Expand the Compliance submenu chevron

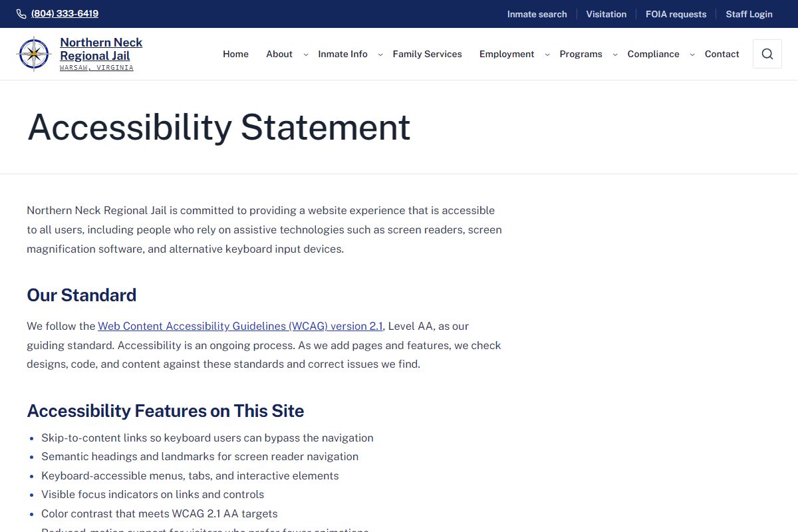click(x=692, y=55)
